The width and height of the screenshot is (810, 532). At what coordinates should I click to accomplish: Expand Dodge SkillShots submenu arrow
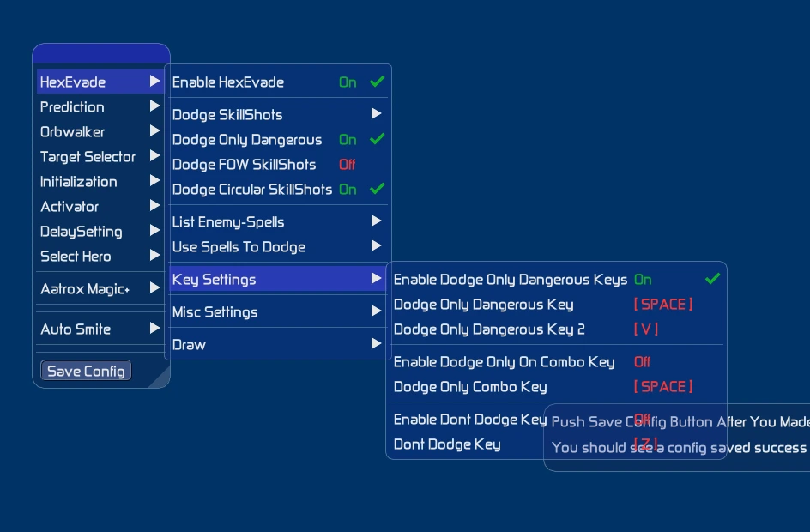(x=376, y=113)
